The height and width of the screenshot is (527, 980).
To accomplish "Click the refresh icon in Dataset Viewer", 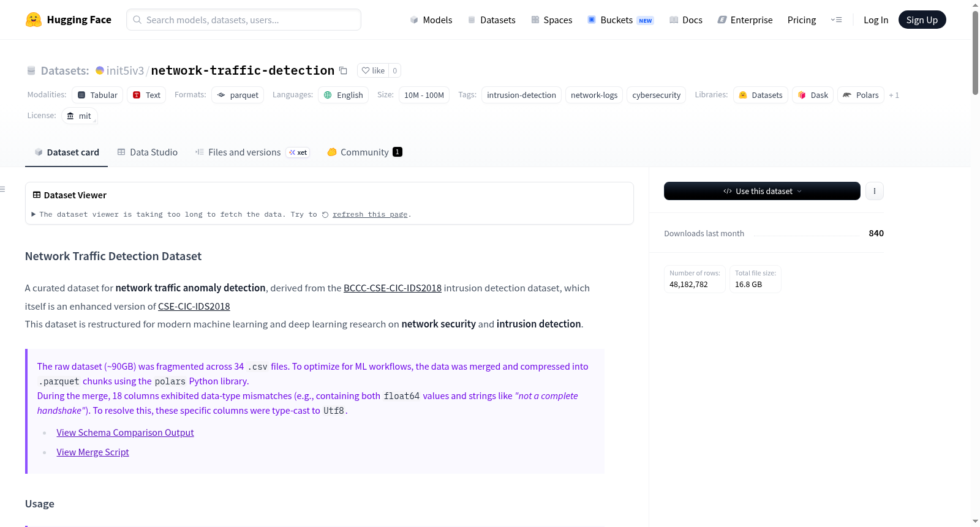I will (325, 215).
